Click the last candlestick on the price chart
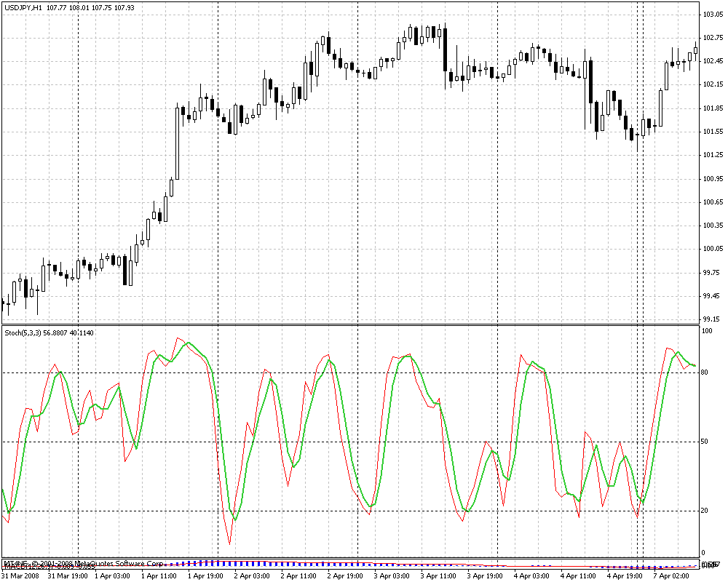 696,50
